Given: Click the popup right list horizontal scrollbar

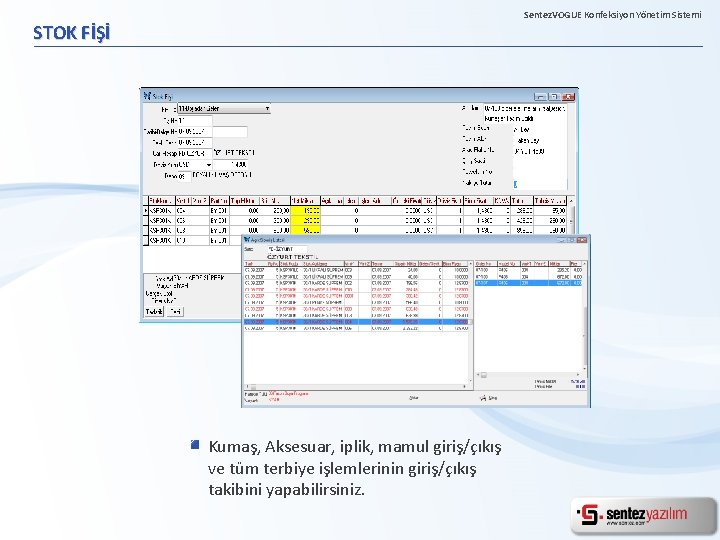Looking at the screenshot, I should [529, 375].
